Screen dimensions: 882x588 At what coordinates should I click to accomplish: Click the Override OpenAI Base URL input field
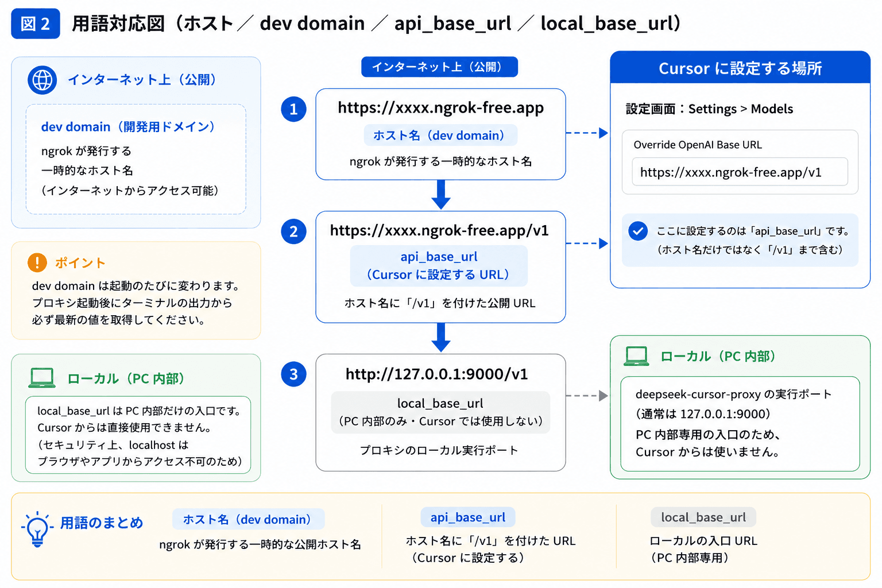(740, 172)
